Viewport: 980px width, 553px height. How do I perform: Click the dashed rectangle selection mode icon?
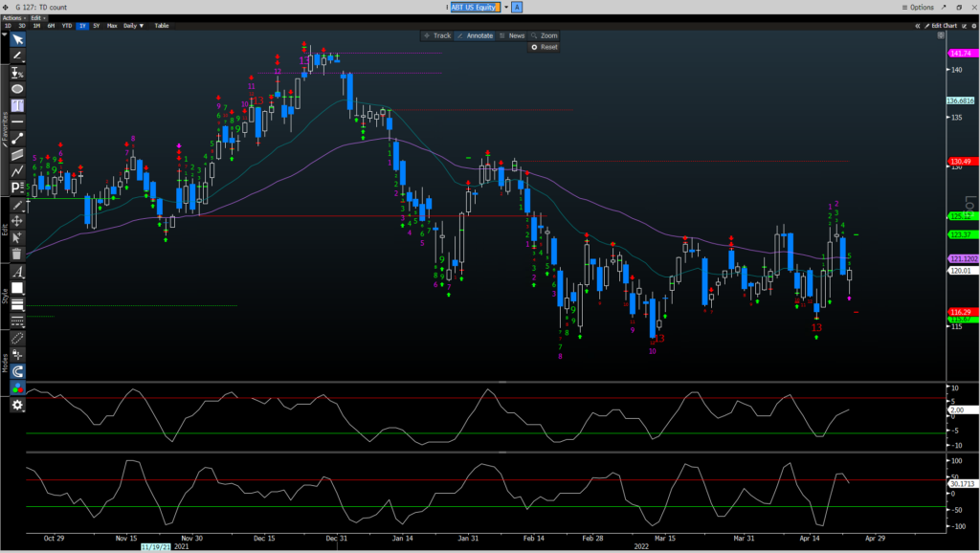click(x=17, y=339)
